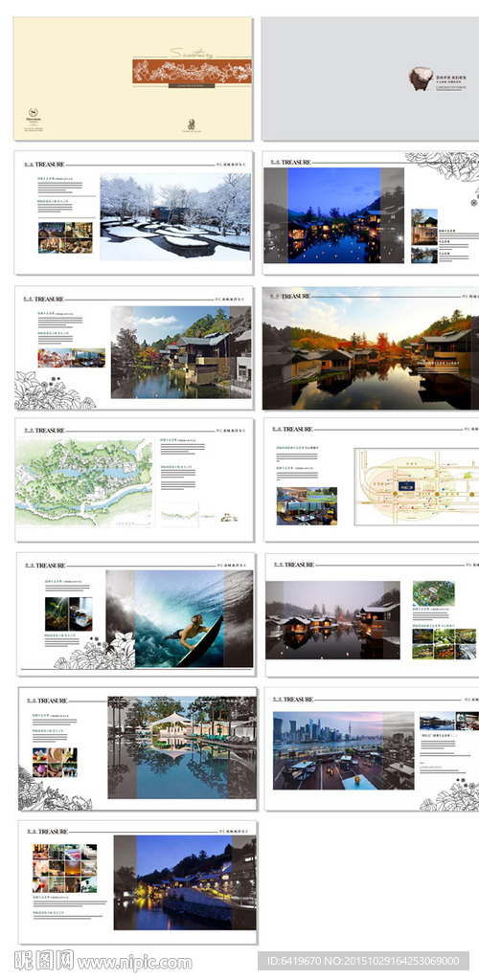Open the underwater surfer photo
The width and height of the screenshot is (479, 980).
pyautogui.click(x=179, y=619)
